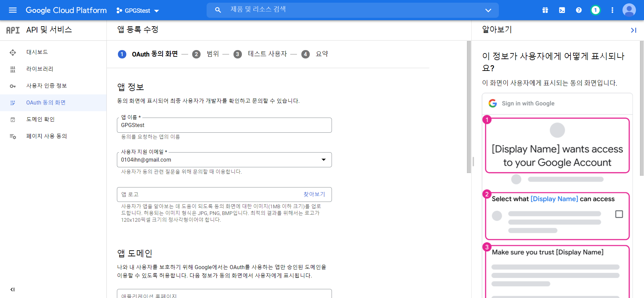Open 대시보드 in the sidebar
The width and height of the screenshot is (644, 298).
53,52
